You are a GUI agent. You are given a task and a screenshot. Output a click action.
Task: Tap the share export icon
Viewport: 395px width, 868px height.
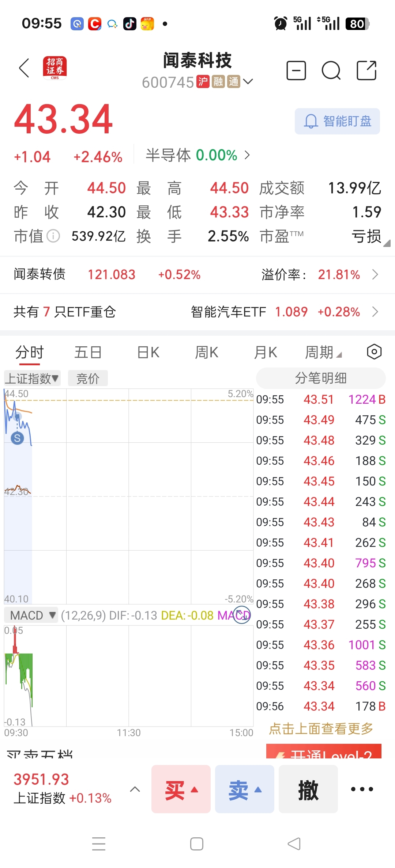366,70
